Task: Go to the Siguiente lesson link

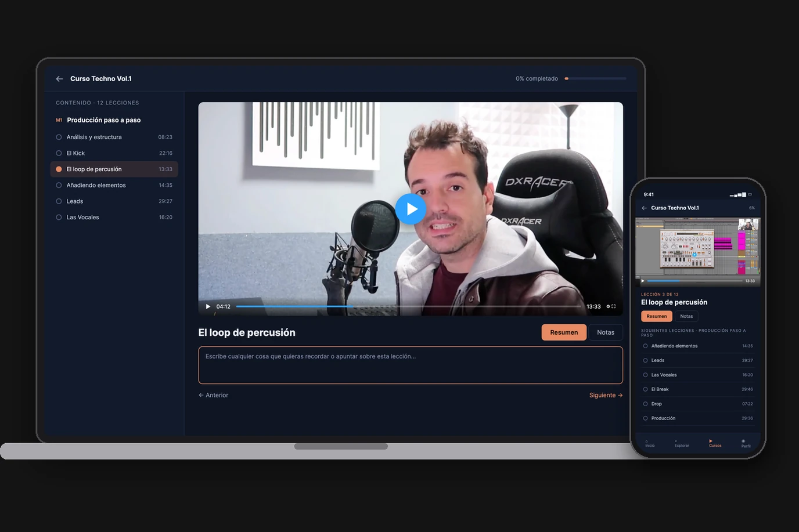Action: (x=606, y=395)
